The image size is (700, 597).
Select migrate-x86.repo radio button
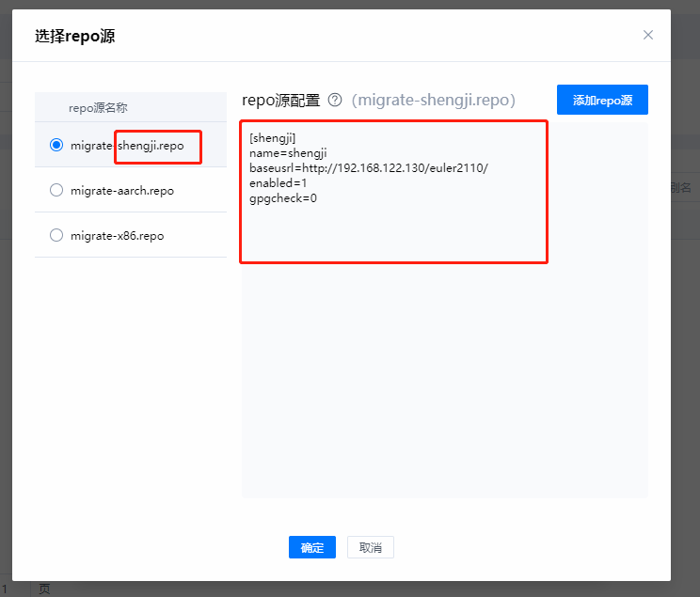click(x=56, y=235)
